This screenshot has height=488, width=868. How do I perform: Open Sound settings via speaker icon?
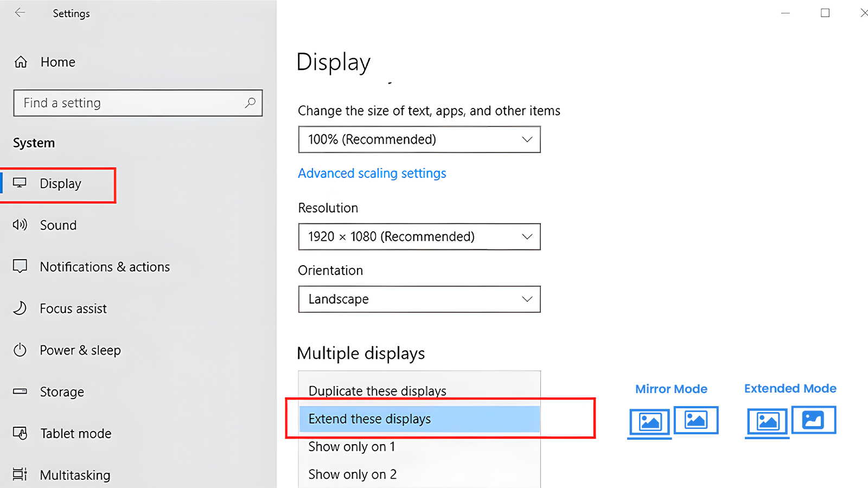[x=20, y=225]
